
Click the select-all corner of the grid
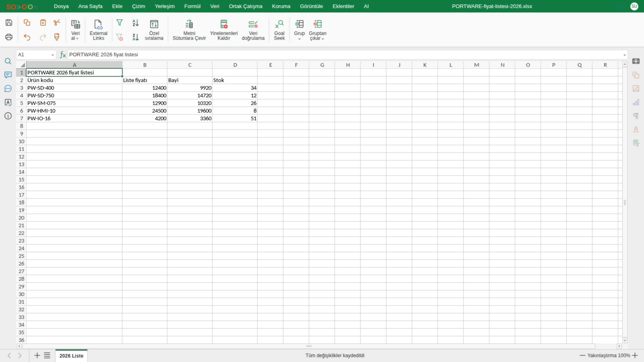pos(22,65)
